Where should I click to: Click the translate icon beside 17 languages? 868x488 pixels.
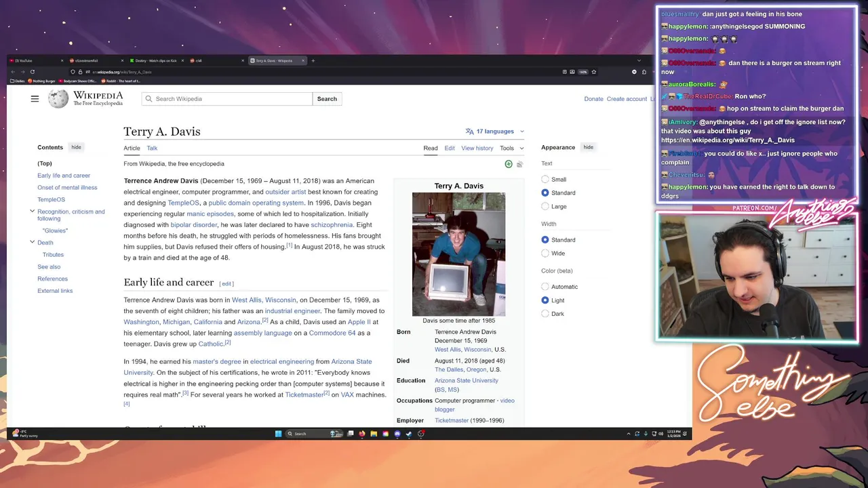click(469, 131)
